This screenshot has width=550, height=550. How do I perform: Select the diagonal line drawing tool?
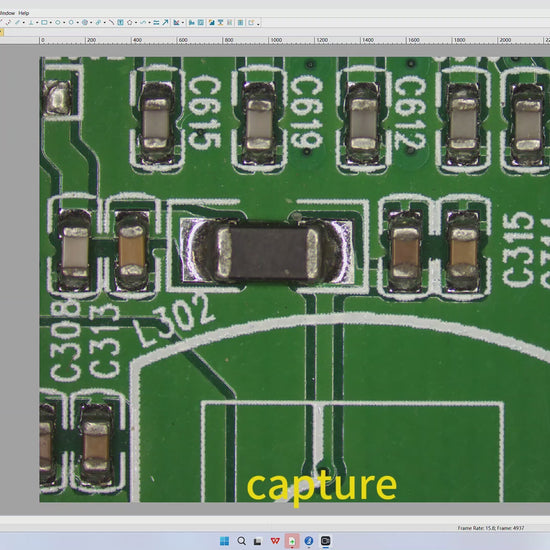[111, 22]
